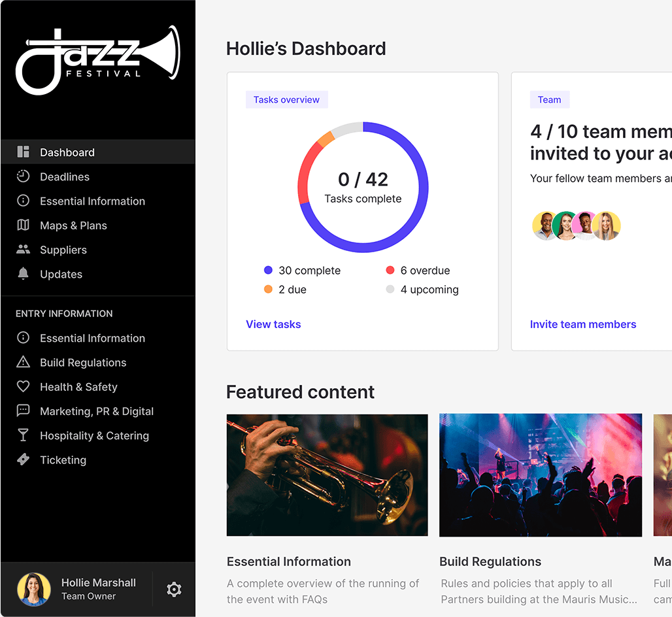Open Updates via the bell icon
The height and width of the screenshot is (617, 672).
22,274
